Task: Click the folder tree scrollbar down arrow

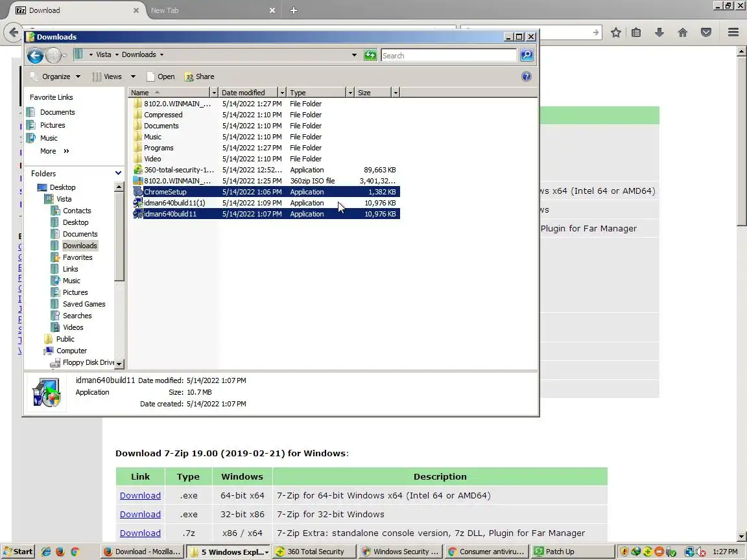Action: coord(119,364)
